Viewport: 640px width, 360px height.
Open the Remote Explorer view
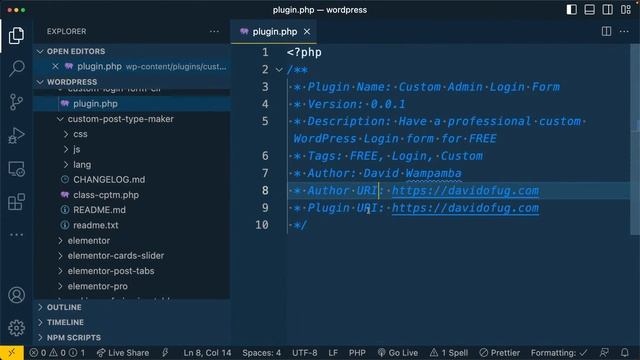point(16,169)
